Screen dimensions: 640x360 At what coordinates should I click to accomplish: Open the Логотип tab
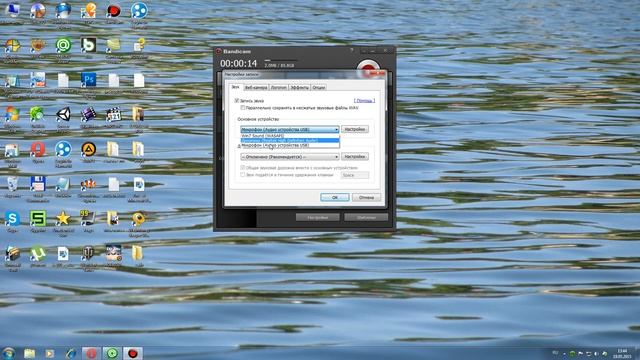(x=279, y=87)
